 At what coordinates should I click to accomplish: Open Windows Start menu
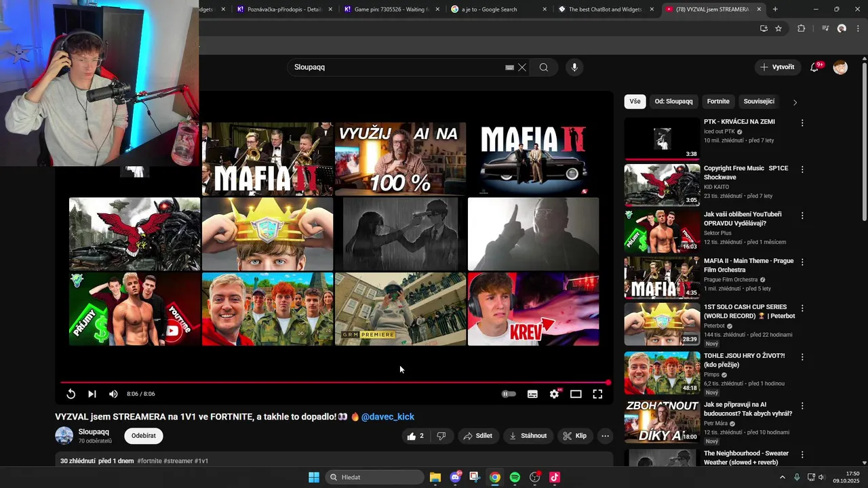pos(314,477)
